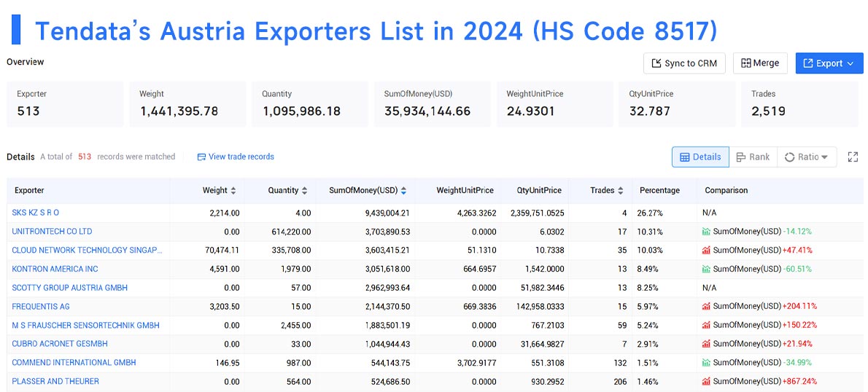Open exporter CUBRO ACRONET GESMBH
Image resolution: width=868 pixels, height=392 pixels.
click(x=60, y=344)
